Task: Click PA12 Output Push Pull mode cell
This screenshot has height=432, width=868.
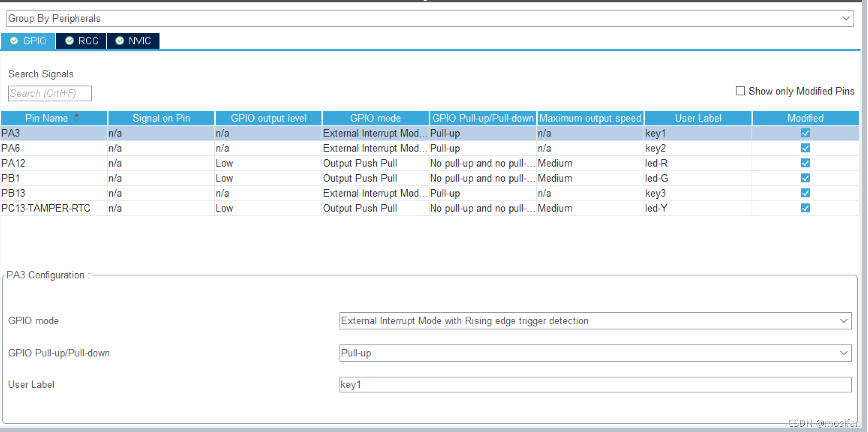Action: pos(375,163)
